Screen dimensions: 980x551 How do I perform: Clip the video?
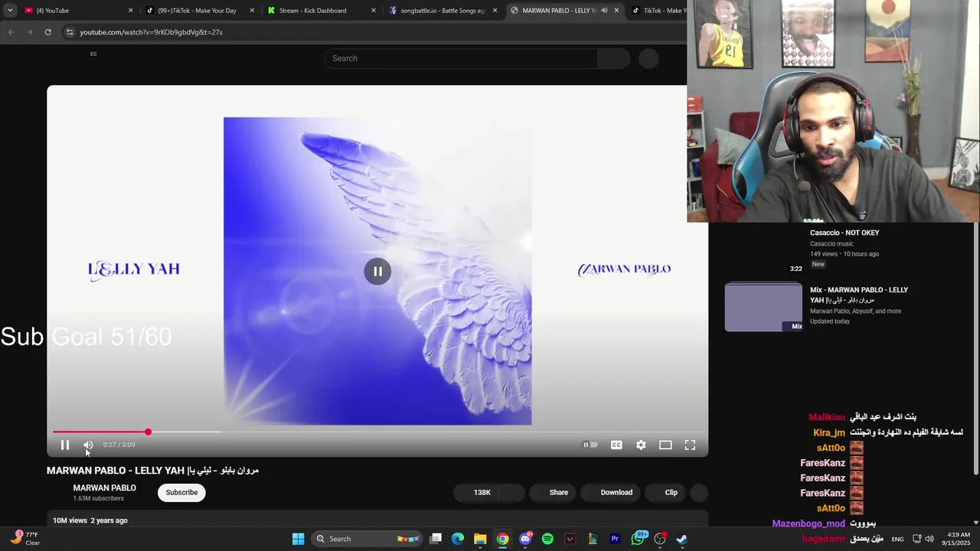(665, 492)
